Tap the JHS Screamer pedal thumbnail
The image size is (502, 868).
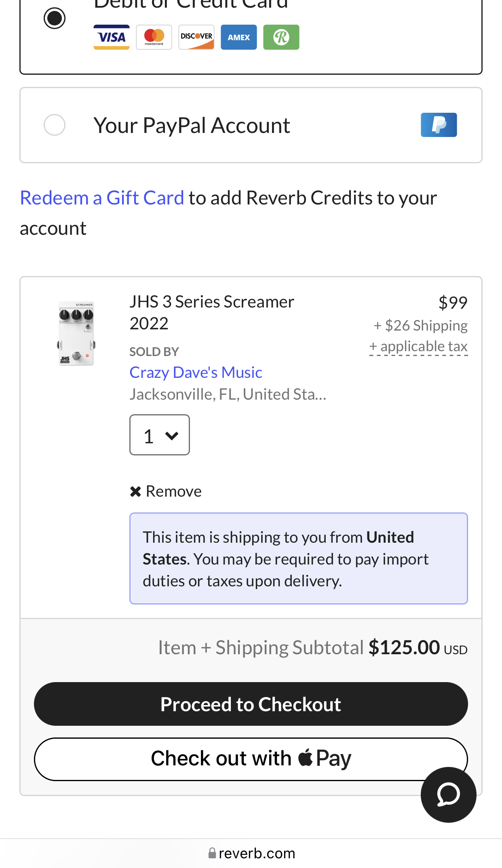(x=76, y=333)
